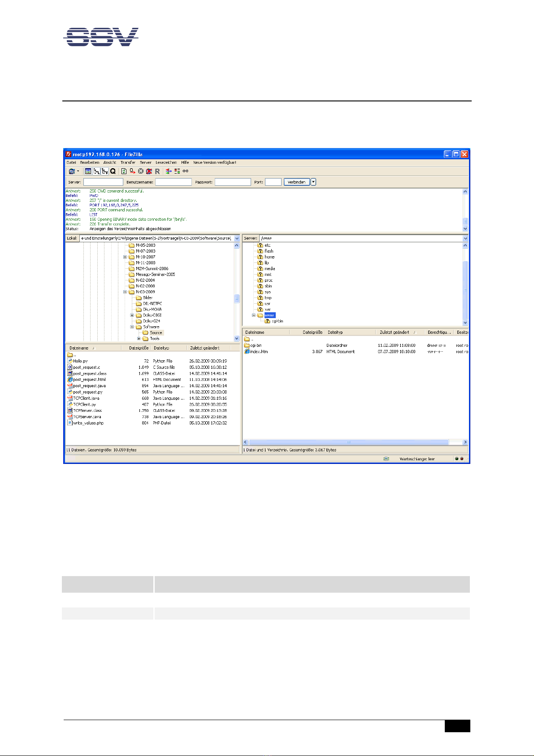Select the TCPClient.py file icon
The width and height of the screenshot is (534, 756).
pyautogui.click(x=70, y=404)
